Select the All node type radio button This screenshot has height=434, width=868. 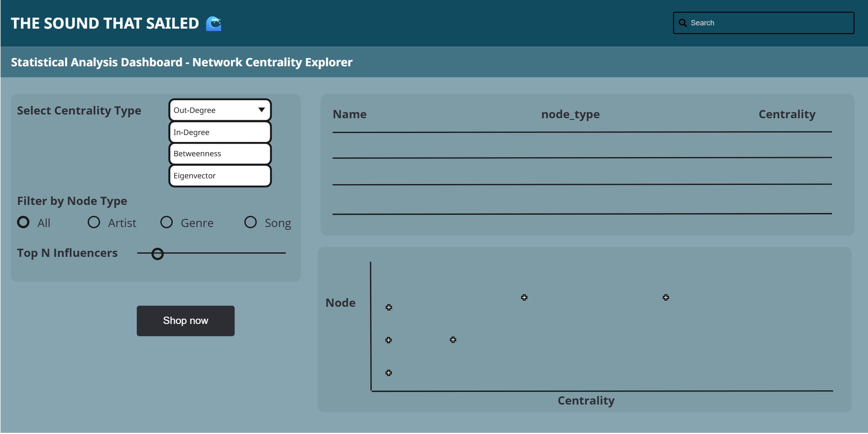[x=23, y=222]
